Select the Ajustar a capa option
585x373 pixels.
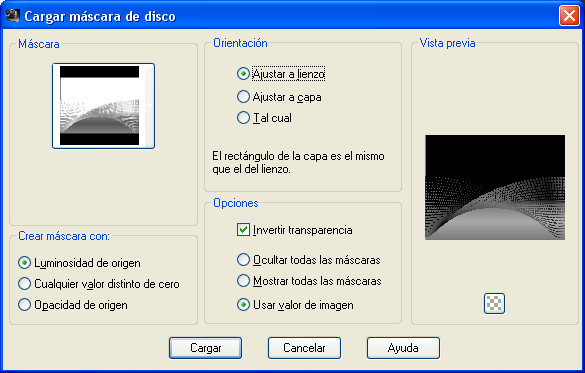click(x=243, y=97)
